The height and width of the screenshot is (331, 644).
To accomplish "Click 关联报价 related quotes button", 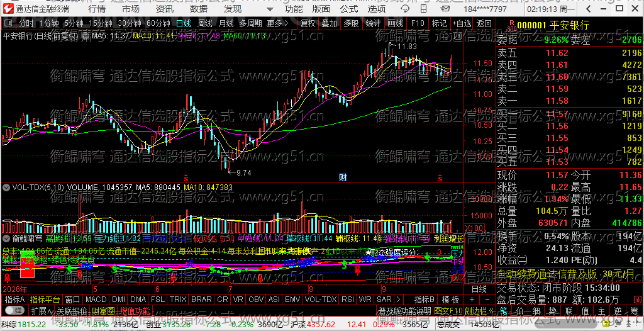I will pyautogui.click(x=72, y=310).
